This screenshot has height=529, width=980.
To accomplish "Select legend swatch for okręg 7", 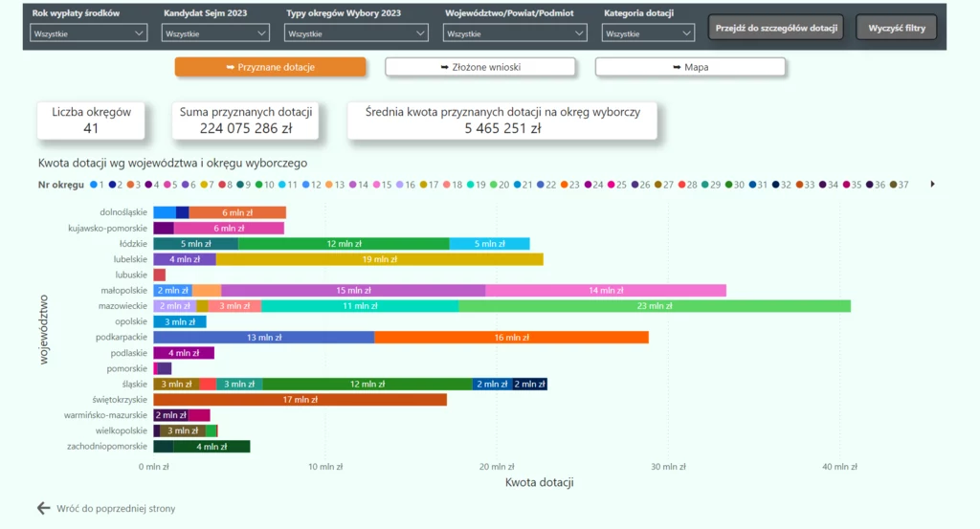I will coord(203,185).
